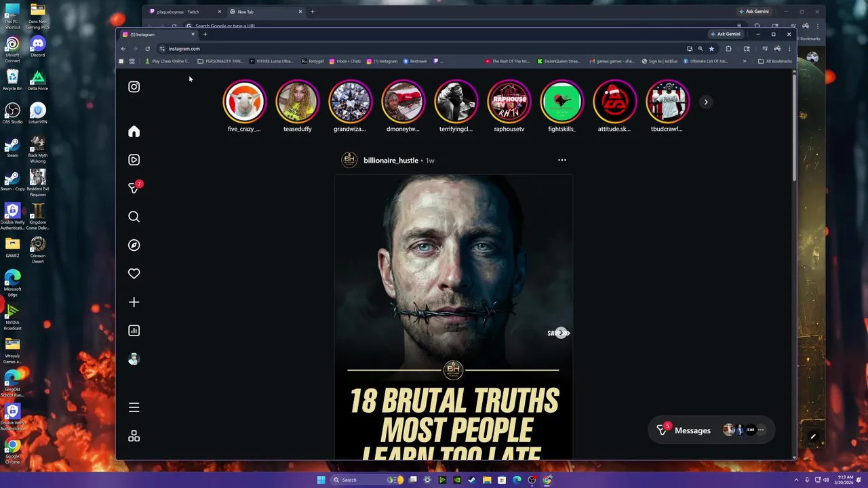Bookmark this page with star icon
This screenshot has width=868, height=488.
pyautogui.click(x=711, y=49)
